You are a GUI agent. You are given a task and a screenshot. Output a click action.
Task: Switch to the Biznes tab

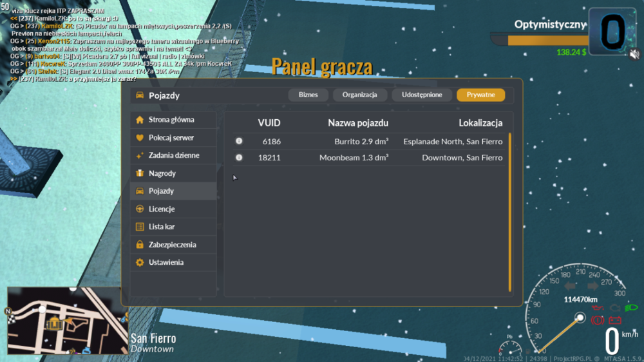coord(308,95)
